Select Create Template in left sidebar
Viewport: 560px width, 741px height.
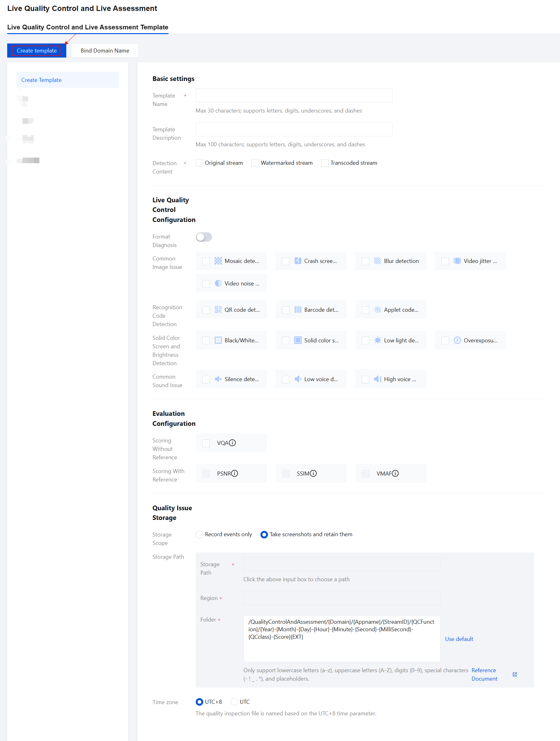(42, 80)
